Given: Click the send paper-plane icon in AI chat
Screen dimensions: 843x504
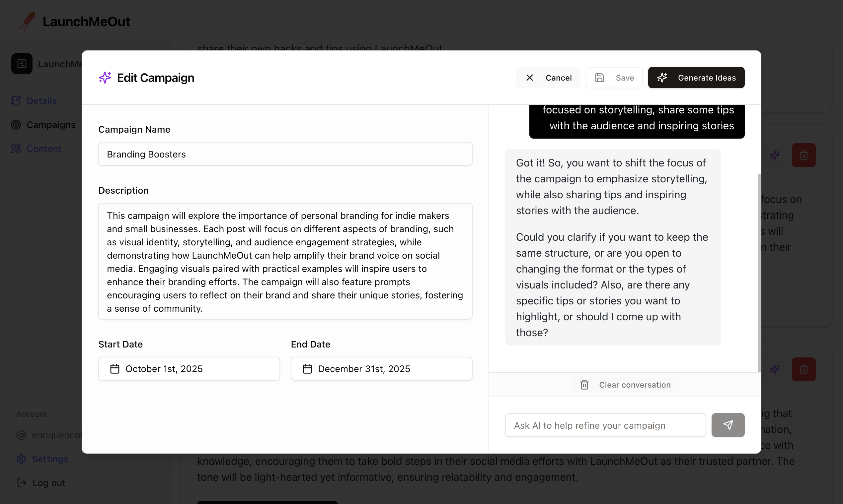Looking at the screenshot, I should tap(728, 425).
